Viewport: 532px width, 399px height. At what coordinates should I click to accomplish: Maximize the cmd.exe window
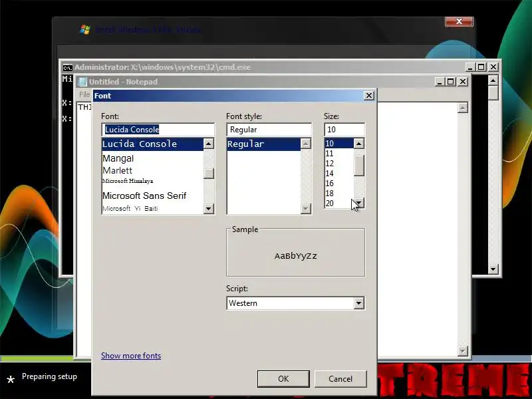tap(481, 67)
